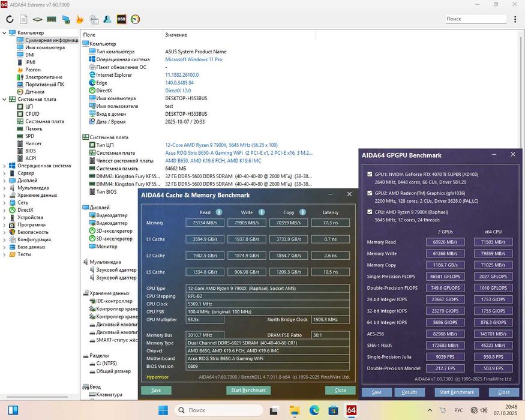Click the info icon next to Copy
This screenshot has width=525, height=420.
pyautogui.click(x=302, y=212)
